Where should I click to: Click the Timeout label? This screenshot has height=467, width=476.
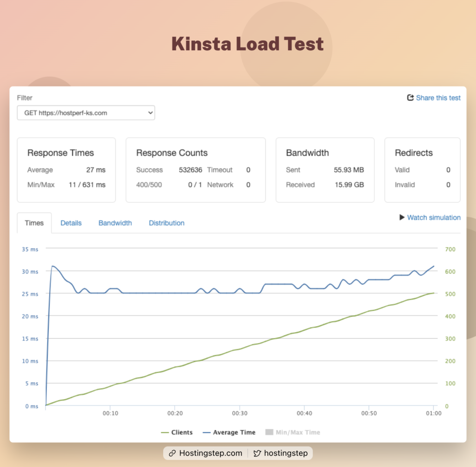pos(220,170)
